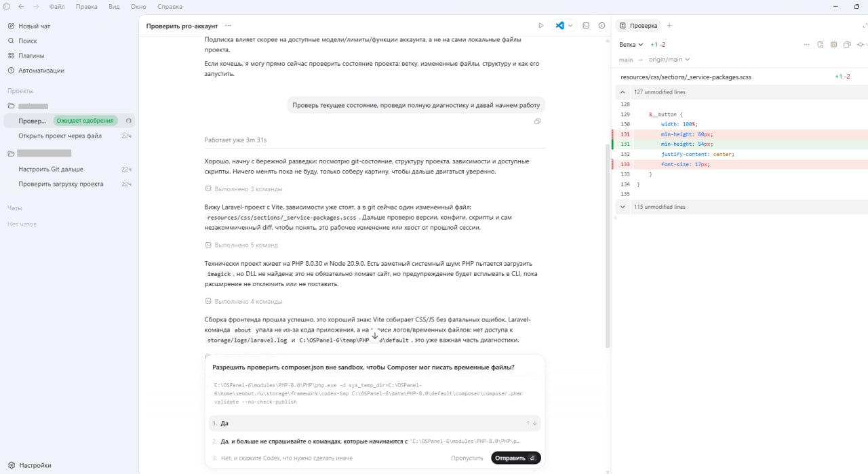This screenshot has width=868, height=474.
Task: Open the three-dot menu beside Проверить pro-аккаунт
Action: pyautogui.click(x=228, y=26)
